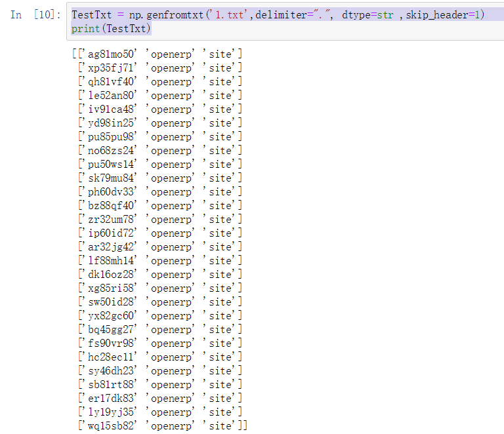Click output value 'er17dk83'
Screen dimensions: 504x434
(x=111, y=399)
